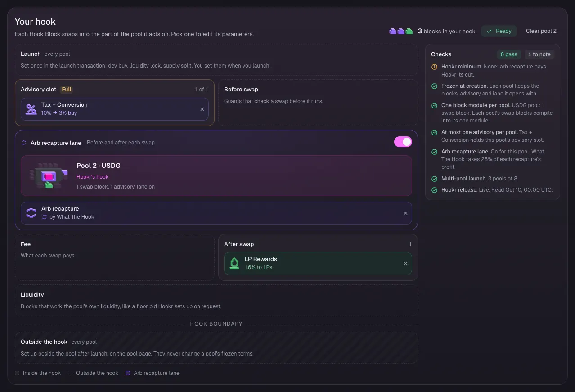
Task: Open the Hookr's hook link
Action: click(92, 177)
